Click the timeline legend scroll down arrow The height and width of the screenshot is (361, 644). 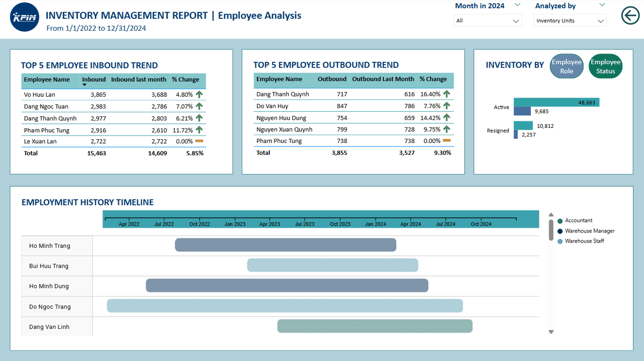[551, 332]
